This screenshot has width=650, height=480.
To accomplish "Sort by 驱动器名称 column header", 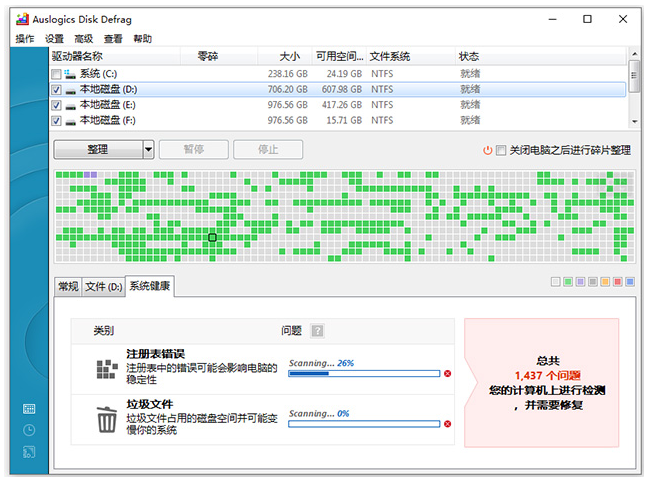I will [x=115, y=56].
